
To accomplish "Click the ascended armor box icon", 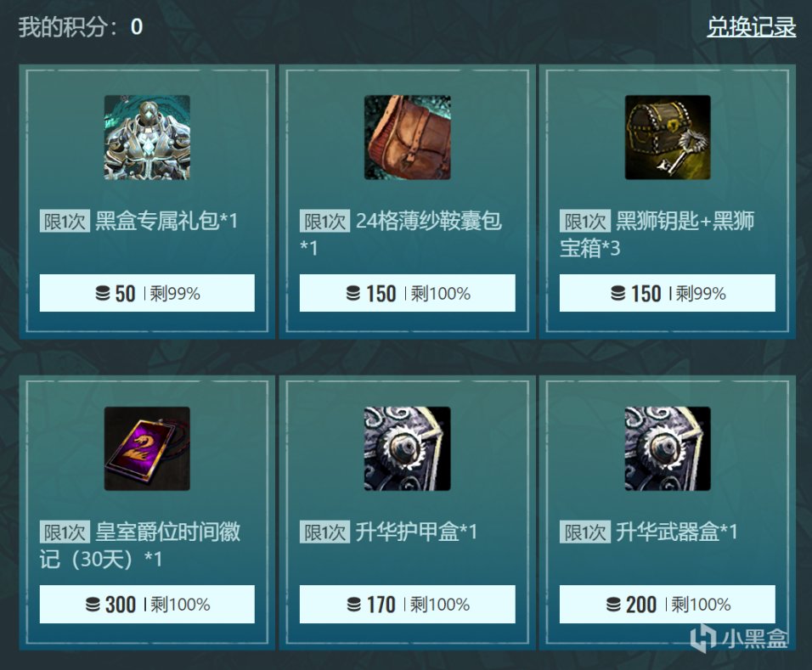I will pos(407,448).
